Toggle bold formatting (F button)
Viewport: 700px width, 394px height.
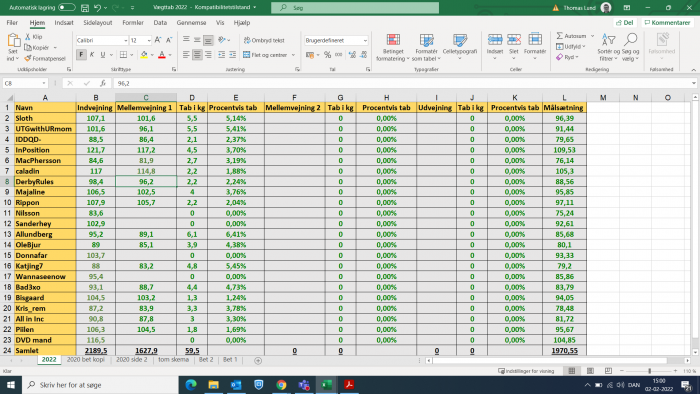pyautogui.click(x=81, y=55)
